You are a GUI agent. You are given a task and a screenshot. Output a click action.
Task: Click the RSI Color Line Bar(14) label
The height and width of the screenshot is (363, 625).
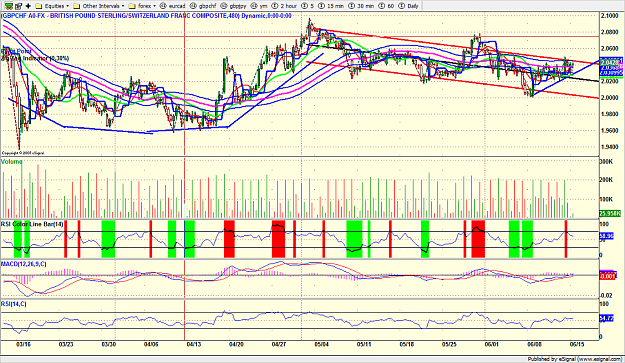(x=32, y=224)
